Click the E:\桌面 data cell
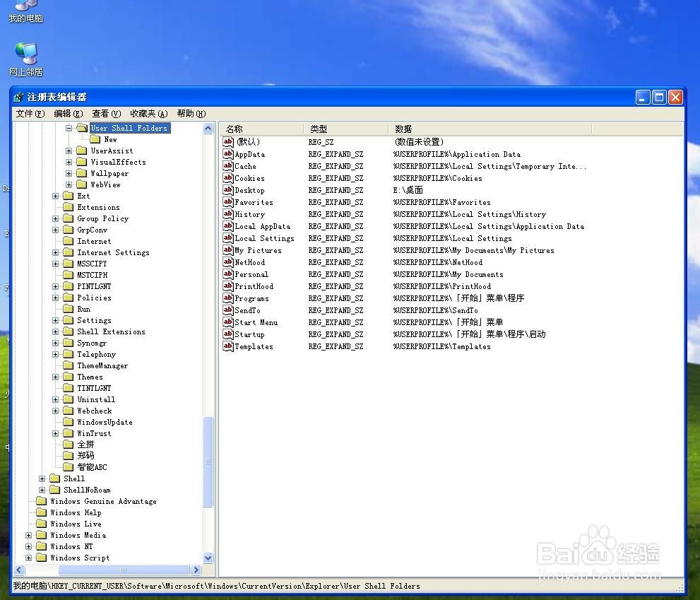Viewport: 700px width, 600px height. coord(408,190)
